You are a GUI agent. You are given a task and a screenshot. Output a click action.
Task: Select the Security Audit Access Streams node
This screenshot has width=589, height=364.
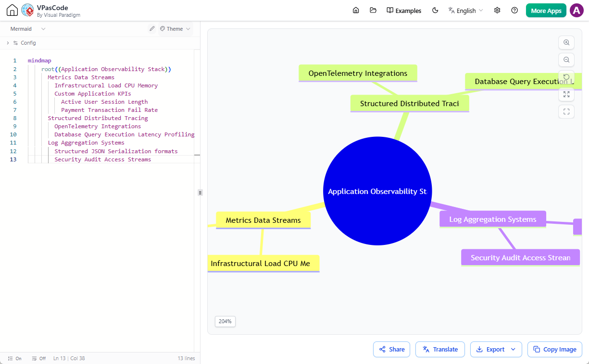tap(521, 258)
